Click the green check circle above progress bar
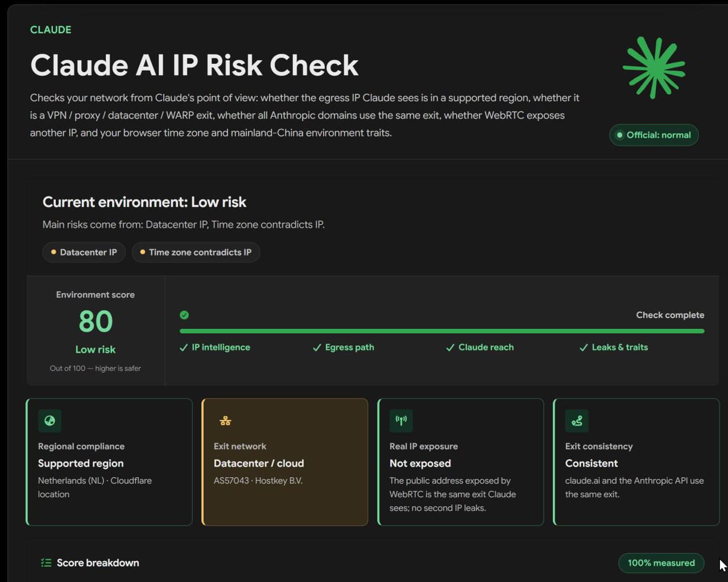728x582 pixels. point(184,315)
